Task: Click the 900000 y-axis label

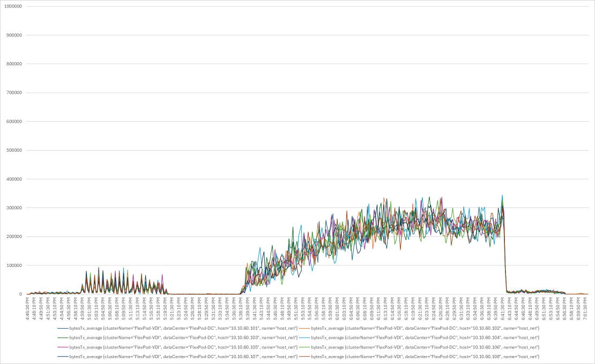Action: click(x=14, y=35)
